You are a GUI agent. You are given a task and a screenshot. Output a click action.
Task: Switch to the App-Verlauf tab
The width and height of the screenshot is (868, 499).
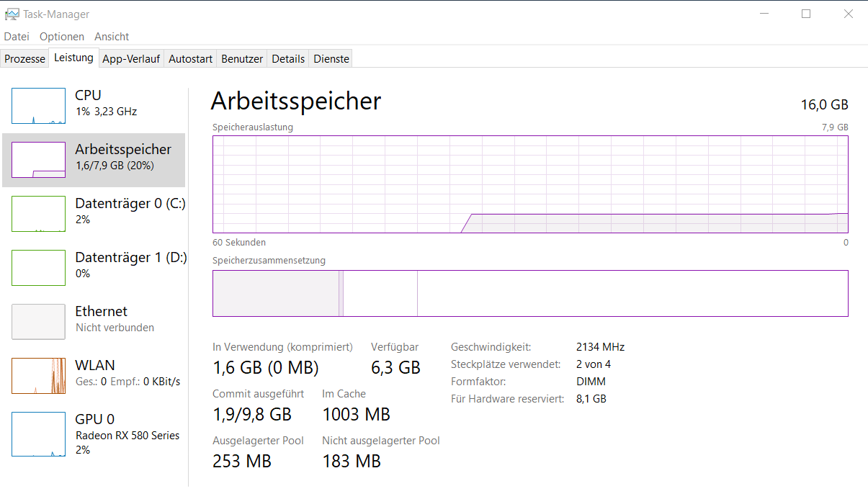131,59
